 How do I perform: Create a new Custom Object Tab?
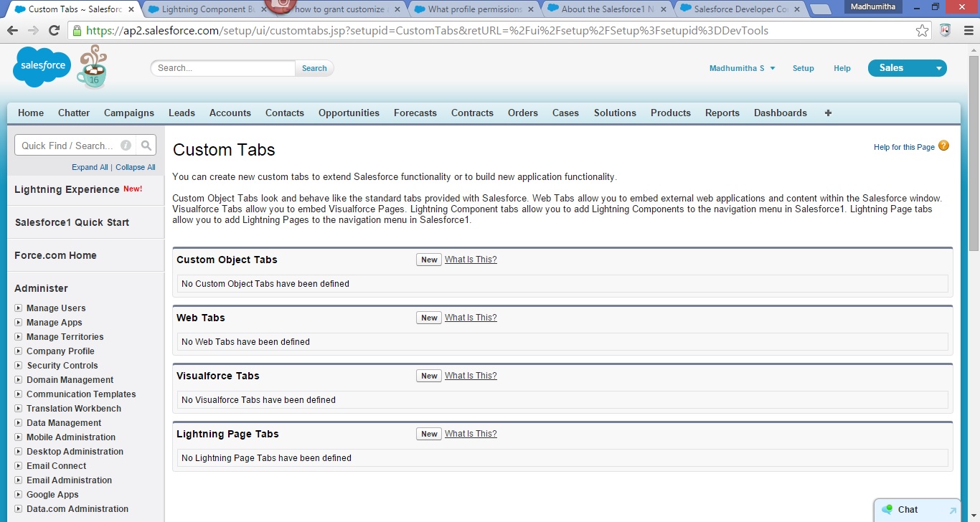[429, 260]
